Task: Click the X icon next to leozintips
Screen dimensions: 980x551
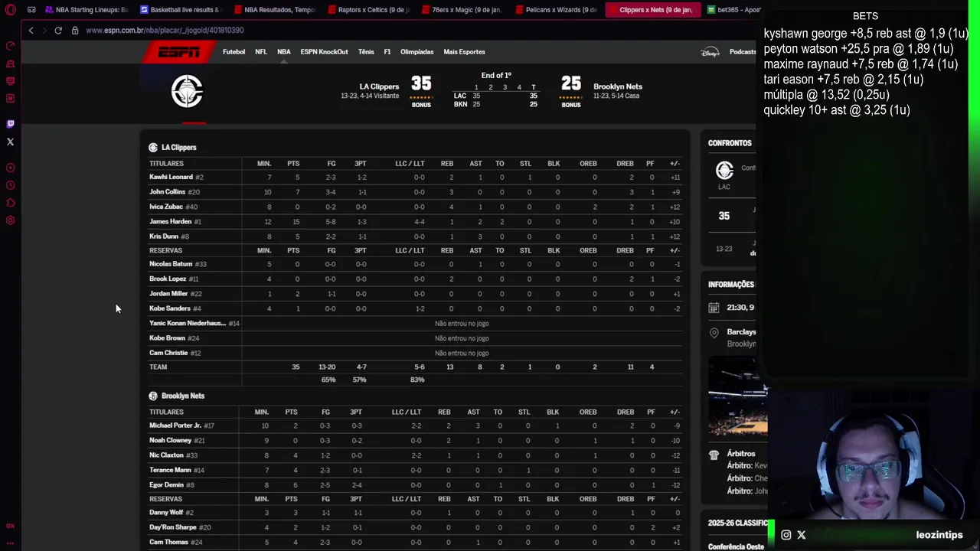Action: click(x=802, y=535)
